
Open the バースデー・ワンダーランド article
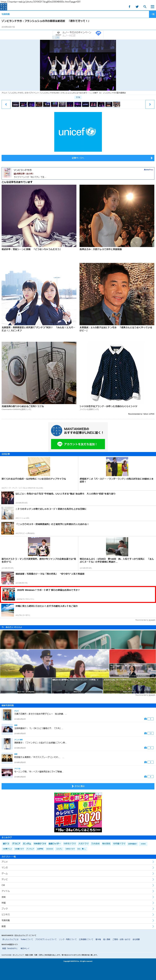click(117, 473)
